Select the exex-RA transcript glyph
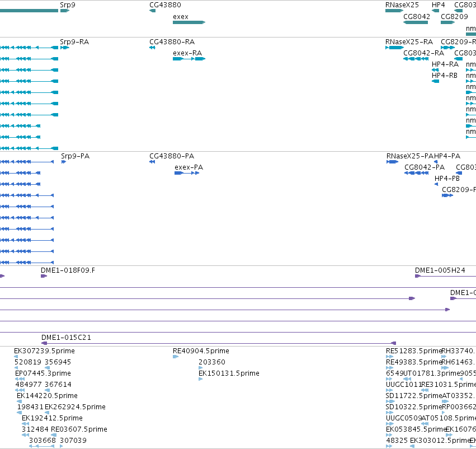Screen dimensions: 476x449 189,59
